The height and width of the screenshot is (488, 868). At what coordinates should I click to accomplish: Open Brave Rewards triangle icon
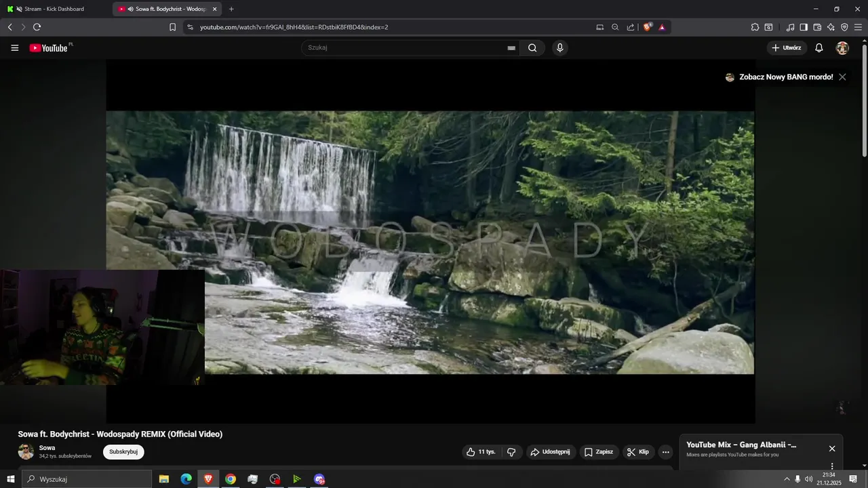(x=662, y=27)
